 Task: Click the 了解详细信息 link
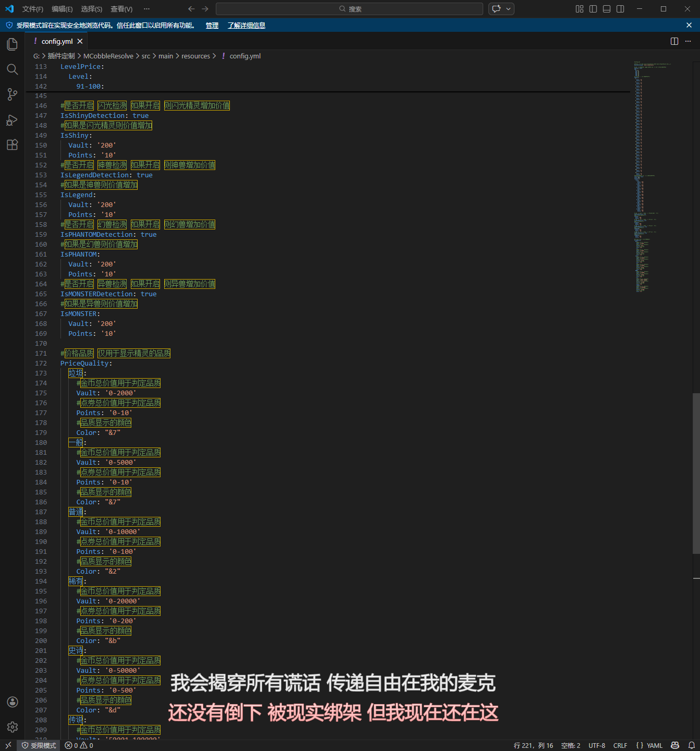tap(246, 26)
